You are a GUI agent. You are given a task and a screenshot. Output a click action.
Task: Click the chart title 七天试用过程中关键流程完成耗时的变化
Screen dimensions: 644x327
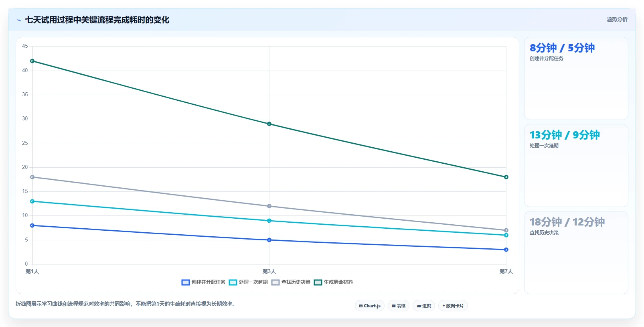click(97, 20)
